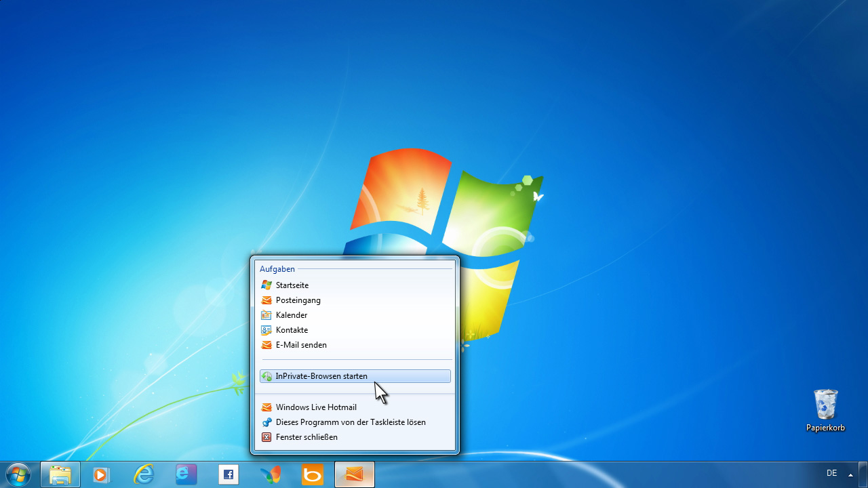Viewport: 868px width, 488px height.
Task: Open the purple pinned site taskbar icon
Action: [x=186, y=474]
